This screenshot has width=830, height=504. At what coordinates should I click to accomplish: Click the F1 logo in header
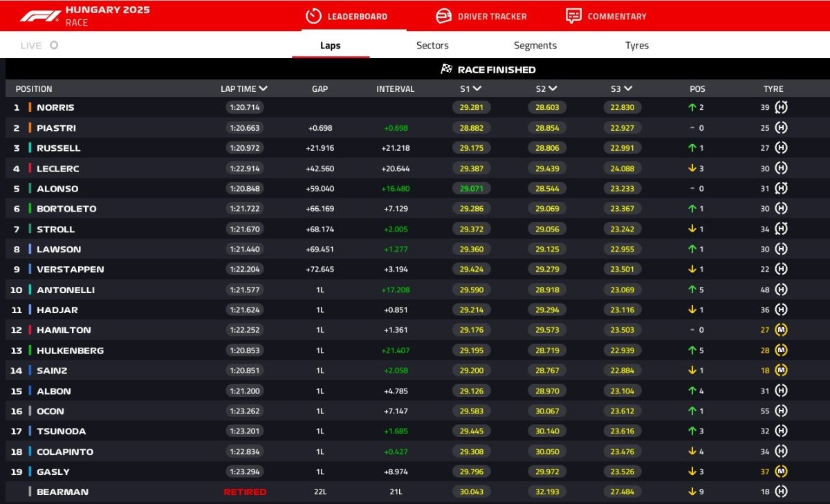39,16
